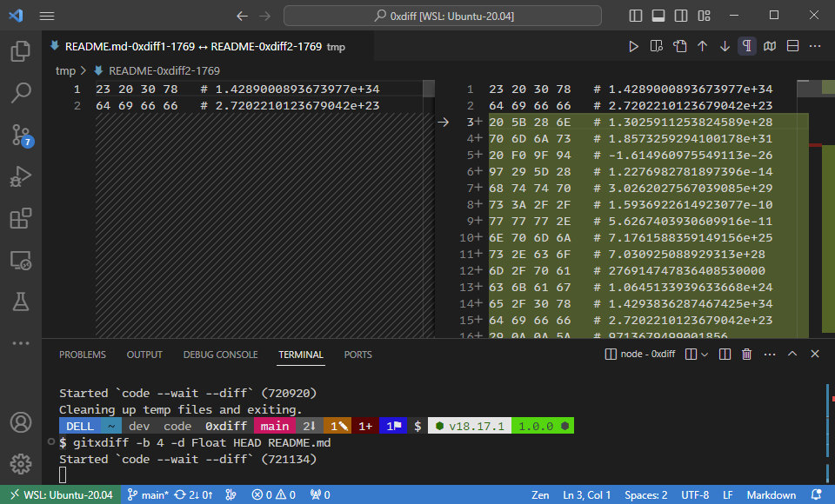Go to previous change up arrow
Screen dimensions: 835x504
[x=703, y=46]
